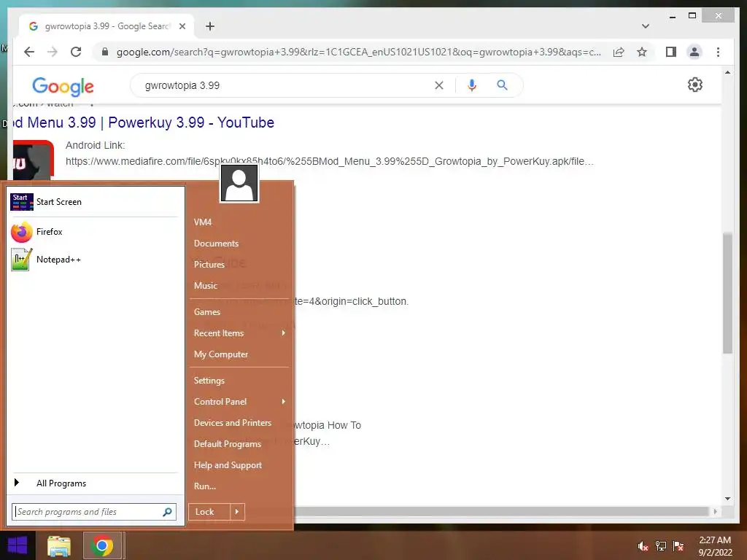Click the vertical scrollbar thumb
Viewport: 747px width, 560px height.
tap(727, 293)
